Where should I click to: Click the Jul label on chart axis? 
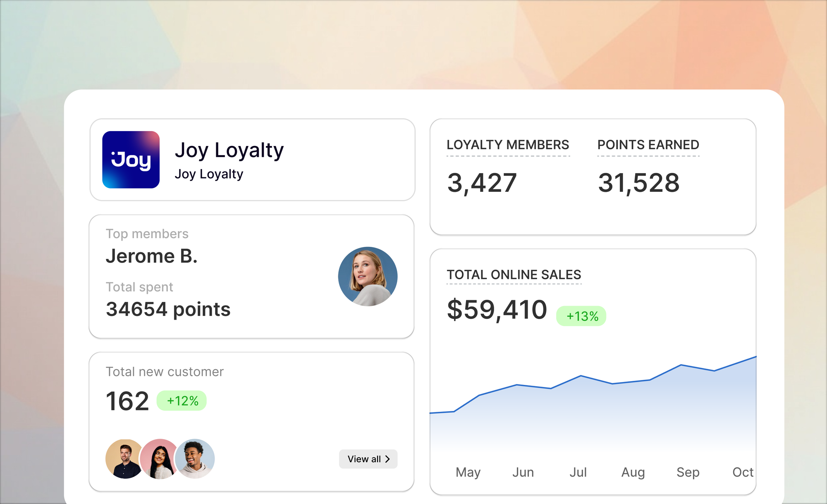coord(578,472)
